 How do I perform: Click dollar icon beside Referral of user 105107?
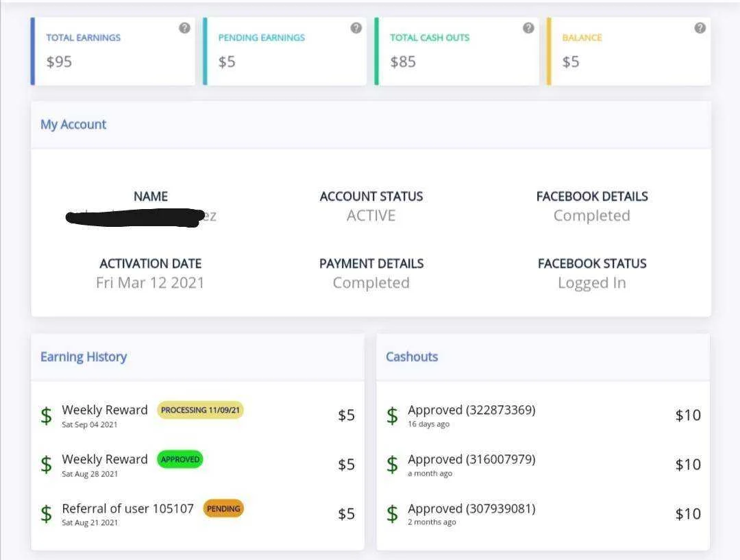47,513
